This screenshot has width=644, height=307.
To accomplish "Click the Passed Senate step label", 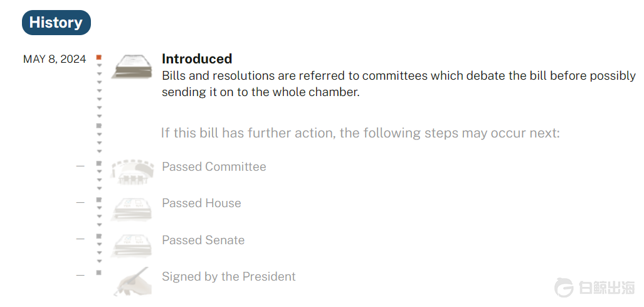I will tap(203, 240).
